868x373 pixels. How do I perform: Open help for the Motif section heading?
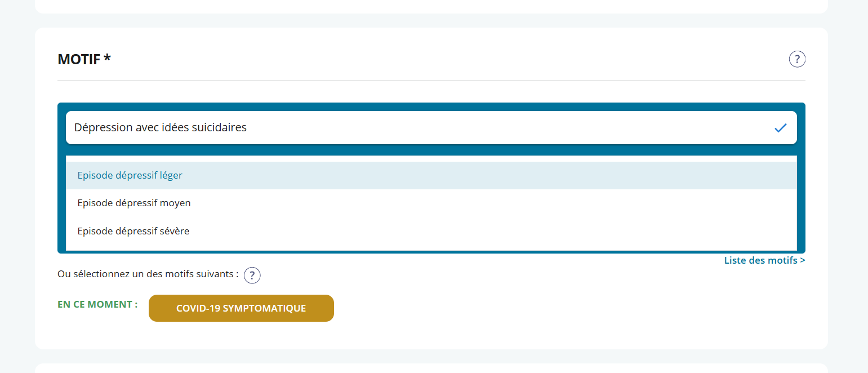click(797, 59)
